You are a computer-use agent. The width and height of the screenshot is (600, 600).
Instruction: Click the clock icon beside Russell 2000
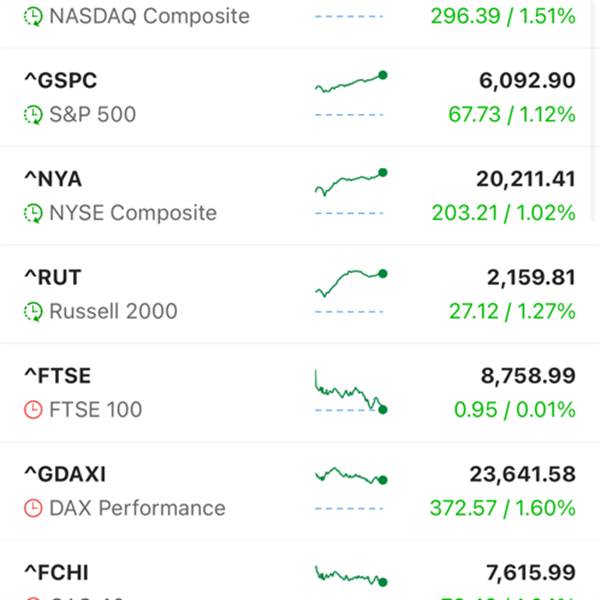point(33,311)
